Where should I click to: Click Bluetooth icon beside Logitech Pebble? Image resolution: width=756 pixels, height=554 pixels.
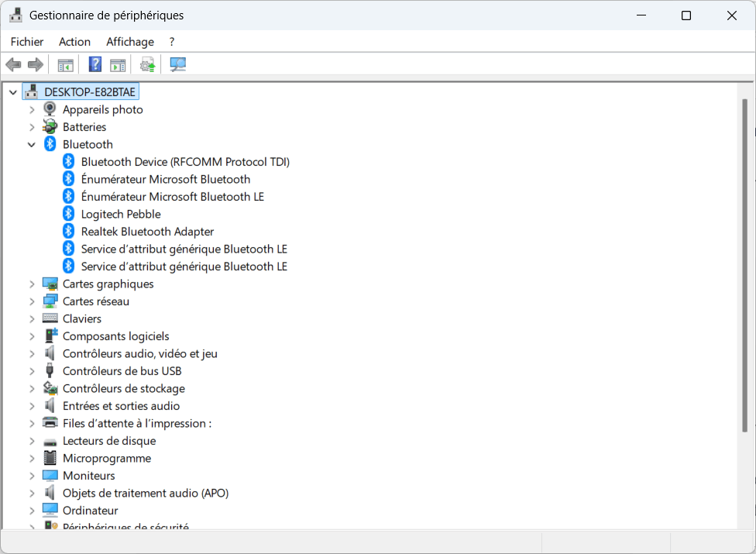coord(68,214)
